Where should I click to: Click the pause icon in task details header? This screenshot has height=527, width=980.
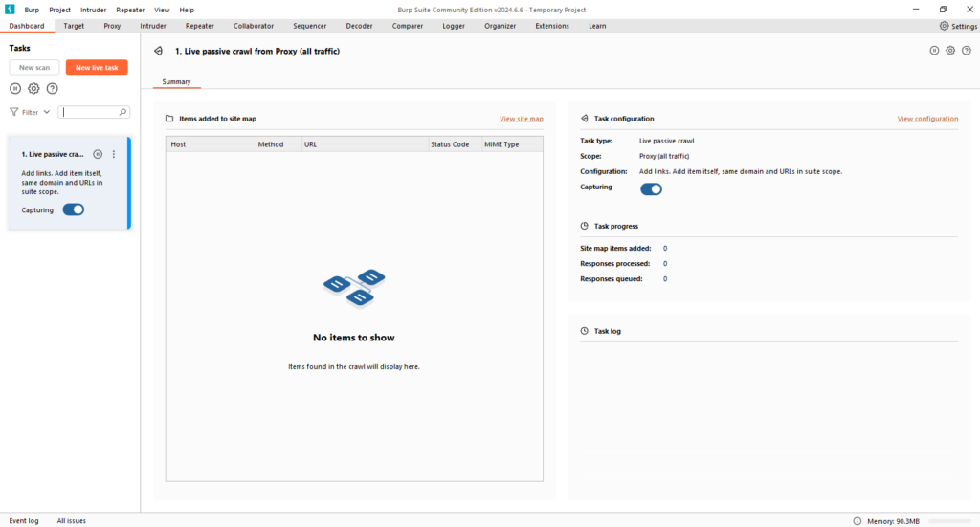tap(934, 51)
